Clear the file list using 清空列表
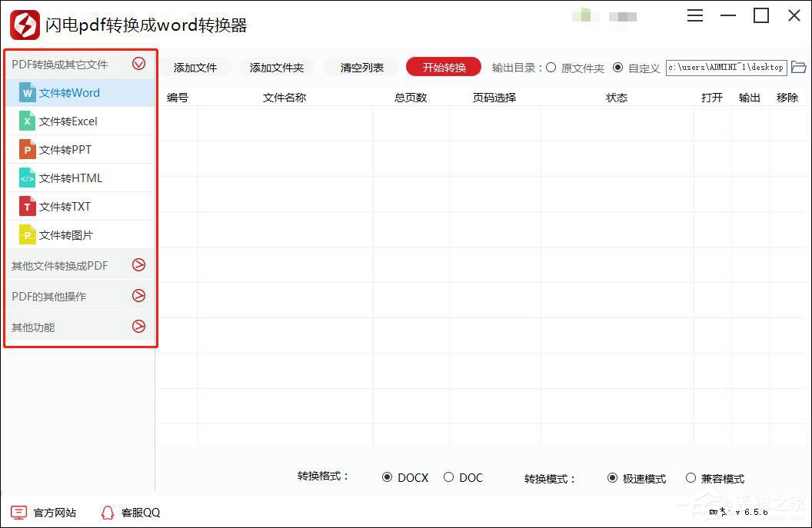 point(361,67)
